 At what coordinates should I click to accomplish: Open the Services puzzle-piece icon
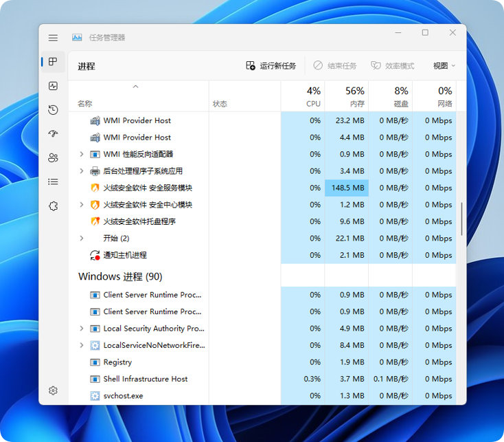click(x=53, y=206)
